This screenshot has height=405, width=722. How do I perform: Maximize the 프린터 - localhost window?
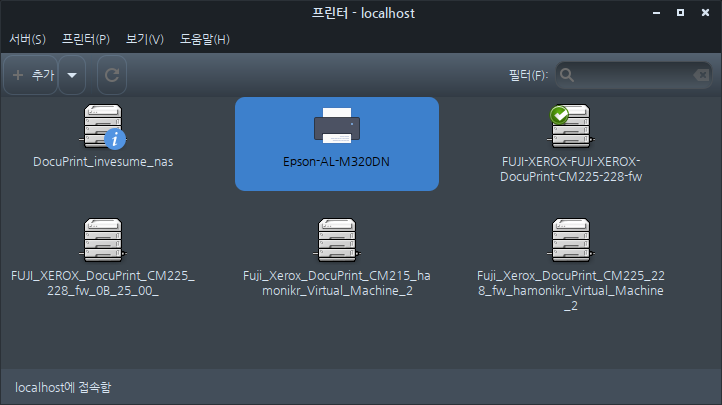tap(681, 13)
